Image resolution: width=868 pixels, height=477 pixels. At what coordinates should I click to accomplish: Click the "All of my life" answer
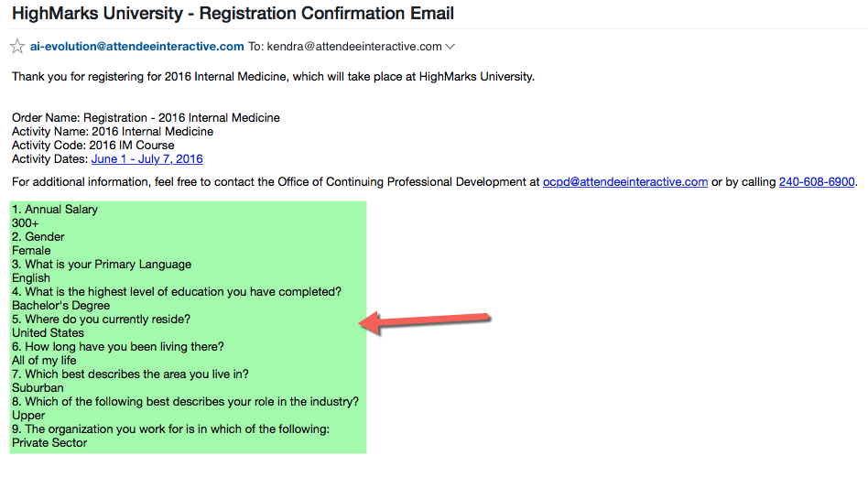tap(45, 361)
